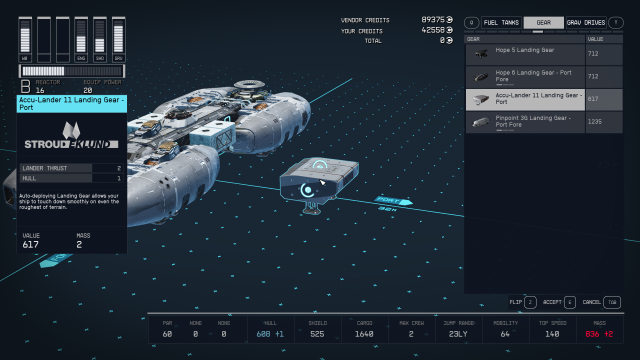Click the Stroud-Eklund manufacturer logo
The width and height of the screenshot is (640, 360).
(71, 136)
